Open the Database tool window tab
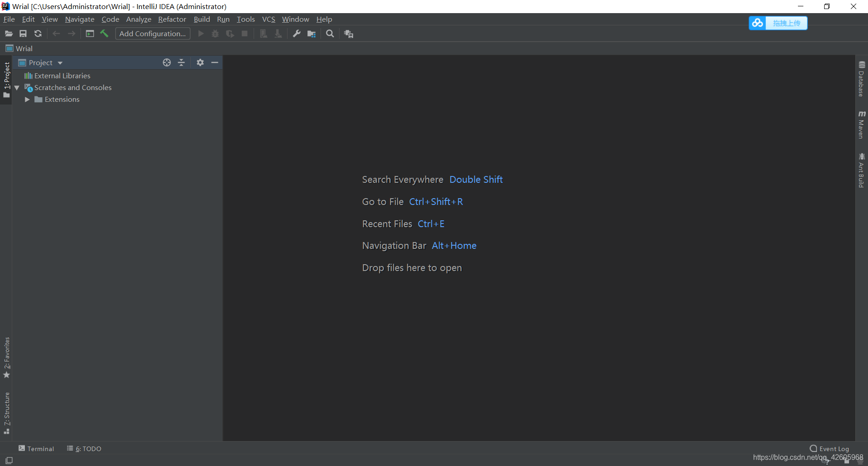The height and width of the screenshot is (466, 868). [862, 79]
